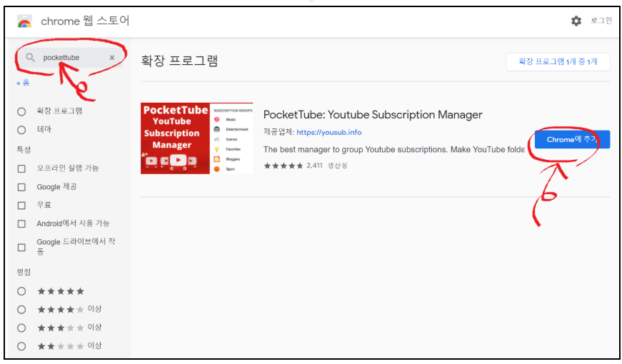Select the 확장 프로그램 radio filter
The height and width of the screenshot is (364, 622).
(21, 112)
